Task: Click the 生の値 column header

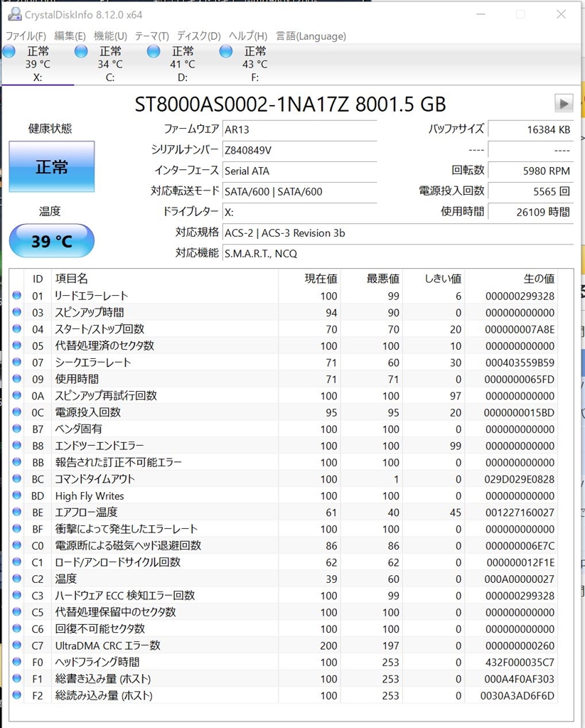Action: coord(511,279)
